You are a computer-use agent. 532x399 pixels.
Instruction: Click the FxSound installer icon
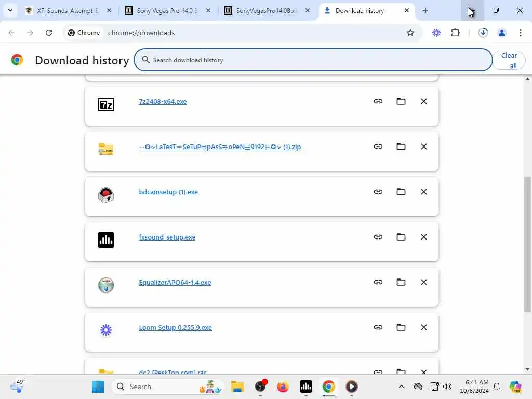106,240
